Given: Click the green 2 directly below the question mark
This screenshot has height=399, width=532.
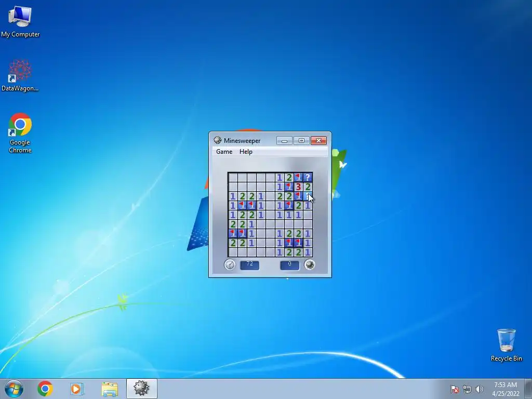Looking at the screenshot, I should pyautogui.click(x=308, y=187).
